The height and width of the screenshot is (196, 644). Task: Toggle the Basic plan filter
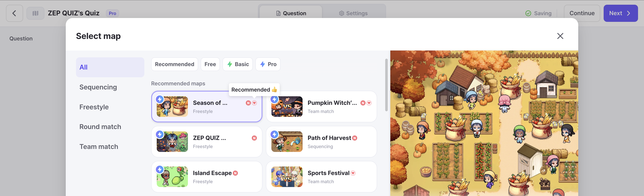tap(237, 64)
